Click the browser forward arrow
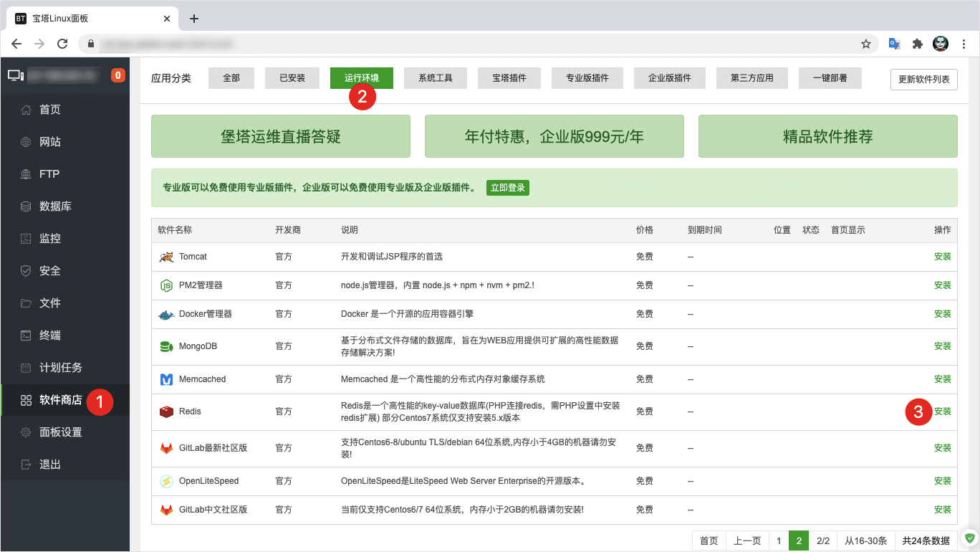This screenshot has height=552, width=980. 39,44
